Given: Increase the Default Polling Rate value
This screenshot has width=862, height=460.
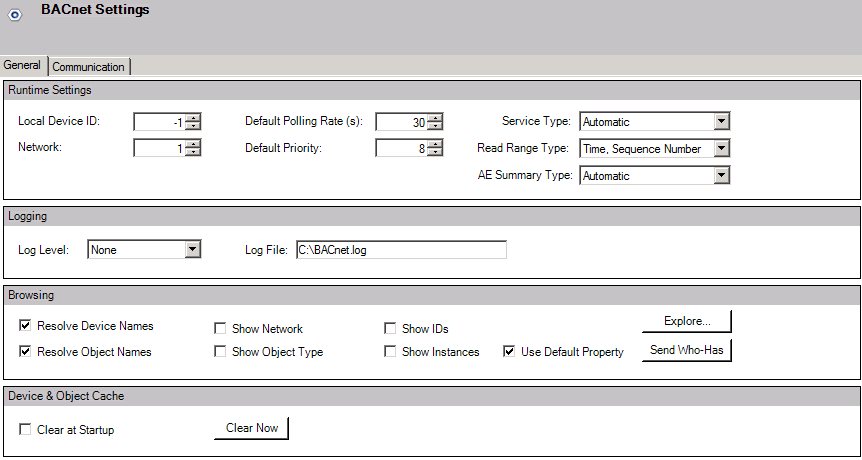Looking at the screenshot, I should 436,118.
